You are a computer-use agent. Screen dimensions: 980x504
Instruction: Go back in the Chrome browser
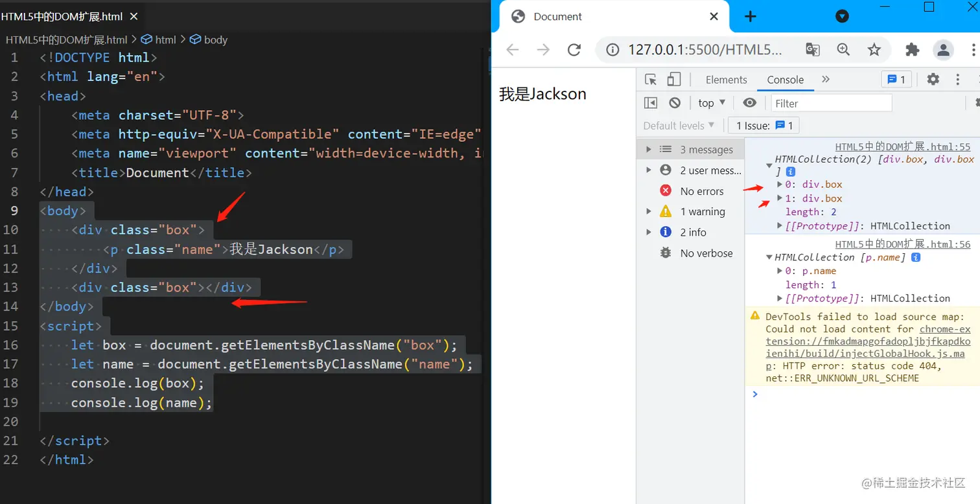513,50
